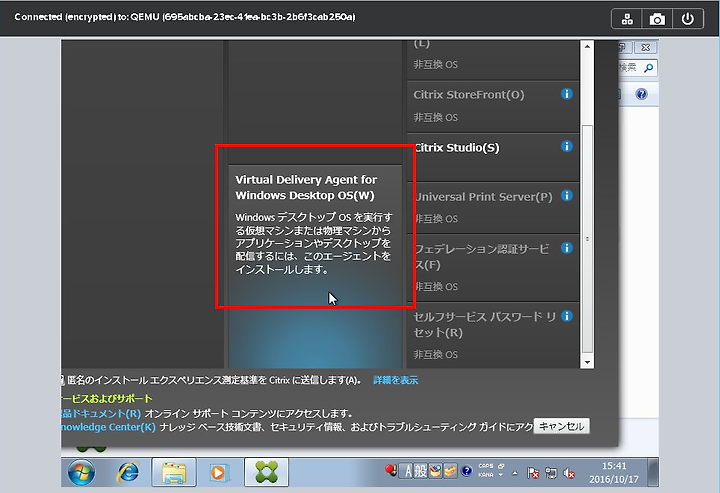The width and height of the screenshot is (720, 493).
Task: Select Citrix StoreFront(O) option
Action: 493,106
